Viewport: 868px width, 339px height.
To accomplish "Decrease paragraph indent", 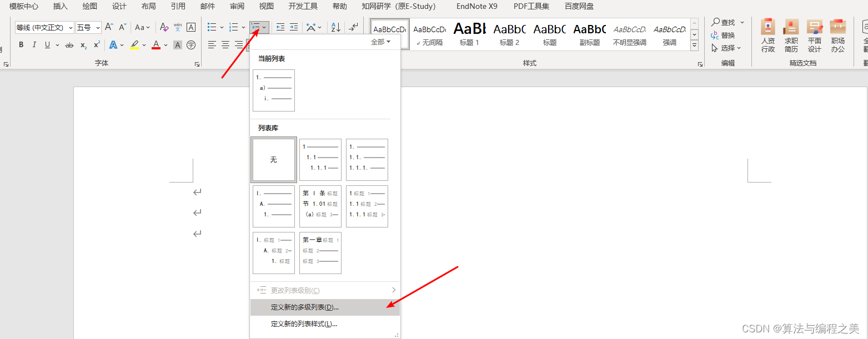I will click(280, 27).
